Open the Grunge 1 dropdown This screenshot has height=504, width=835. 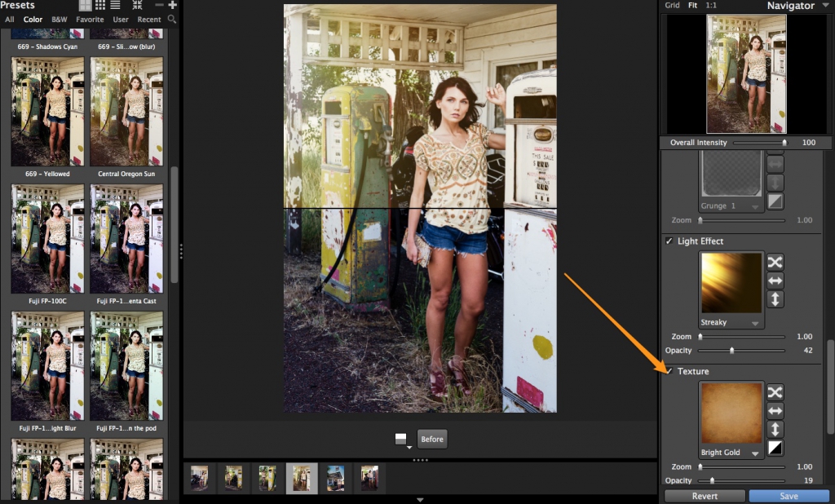755,206
